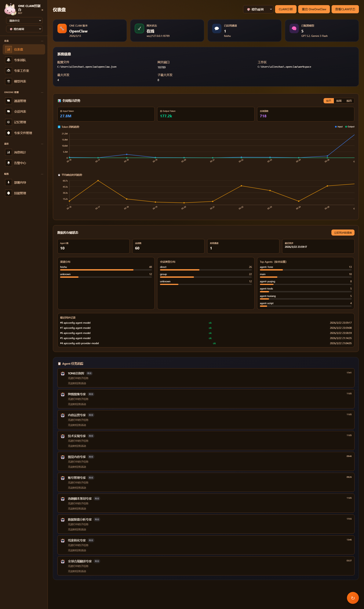364x609 pixels.
Task: Switch trend view to 按月
Action: coord(349,101)
